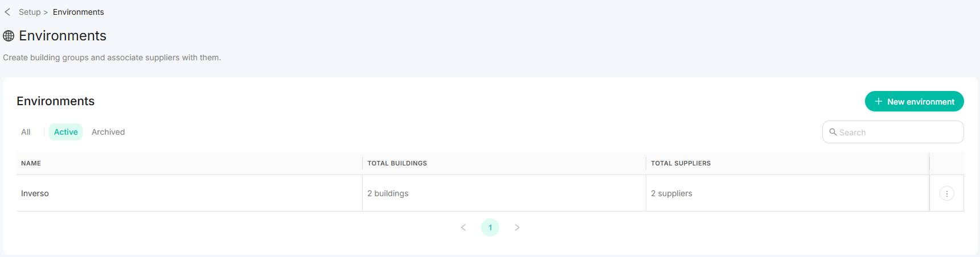Click the TOTAL SUPPLIERS column header
This screenshot has height=257, width=980.
point(680,163)
